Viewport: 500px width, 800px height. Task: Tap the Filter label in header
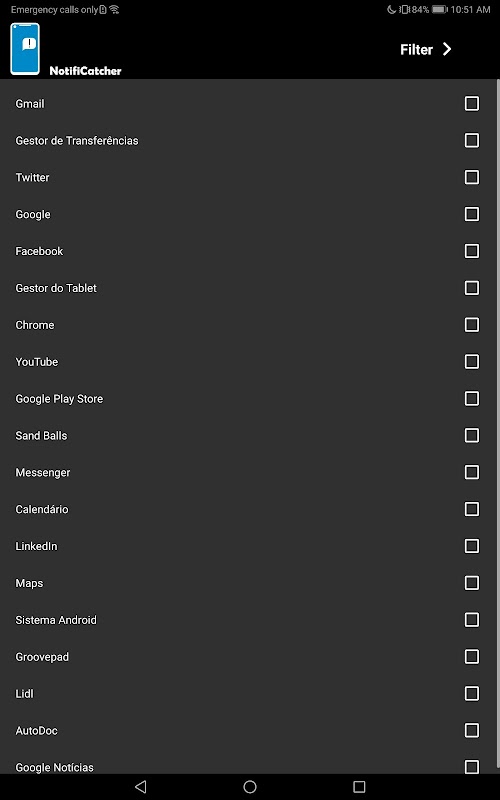coord(416,49)
